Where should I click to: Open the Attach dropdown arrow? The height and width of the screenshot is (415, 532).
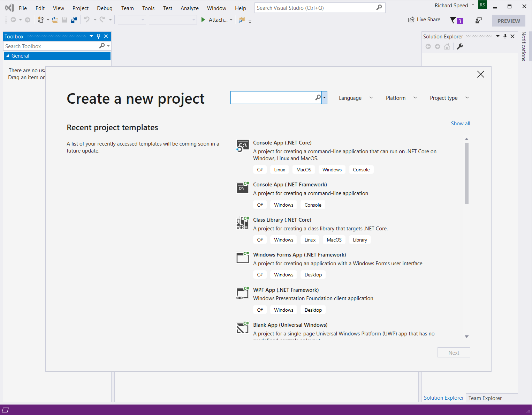point(231,20)
